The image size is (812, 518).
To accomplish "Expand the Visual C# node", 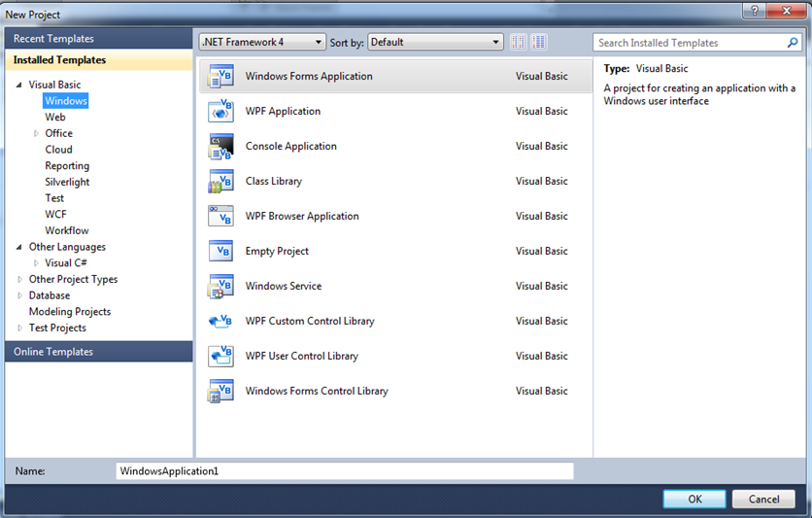I will 36,263.
